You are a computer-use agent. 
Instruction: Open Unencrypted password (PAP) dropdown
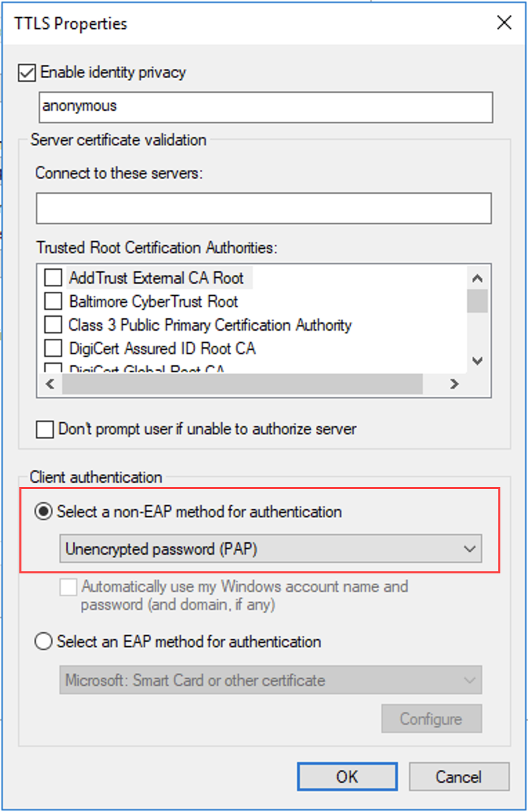(x=270, y=550)
